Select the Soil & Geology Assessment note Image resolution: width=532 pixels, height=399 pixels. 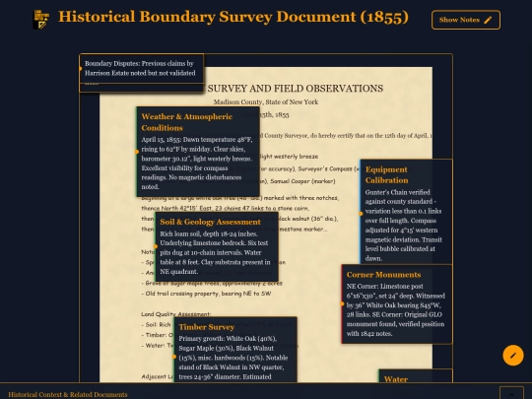click(x=217, y=246)
